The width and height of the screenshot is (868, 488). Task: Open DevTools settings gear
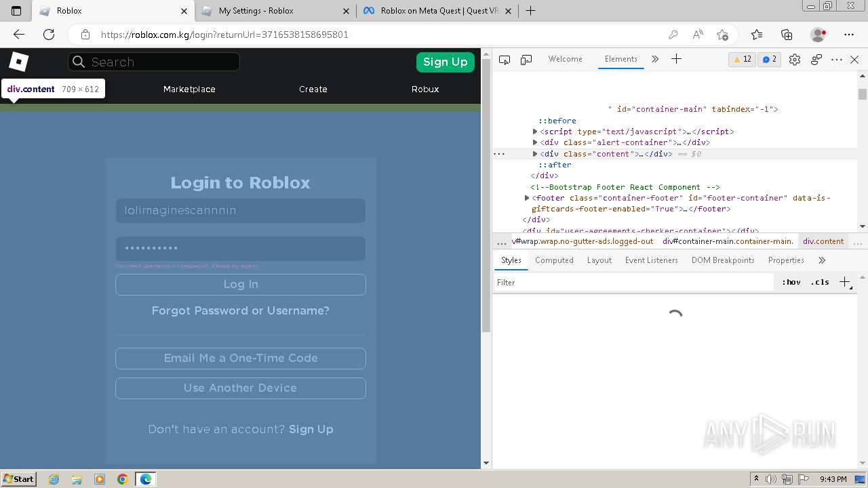pyautogui.click(x=795, y=60)
